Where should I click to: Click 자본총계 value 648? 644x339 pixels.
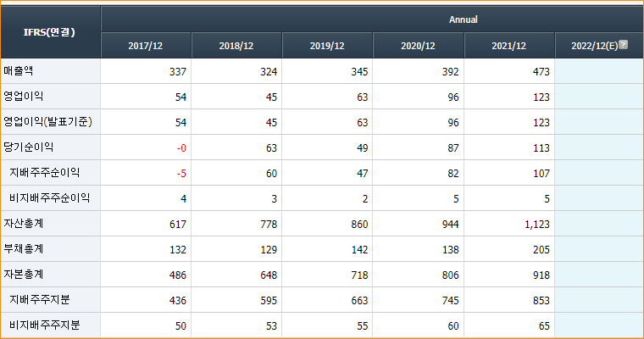click(269, 275)
